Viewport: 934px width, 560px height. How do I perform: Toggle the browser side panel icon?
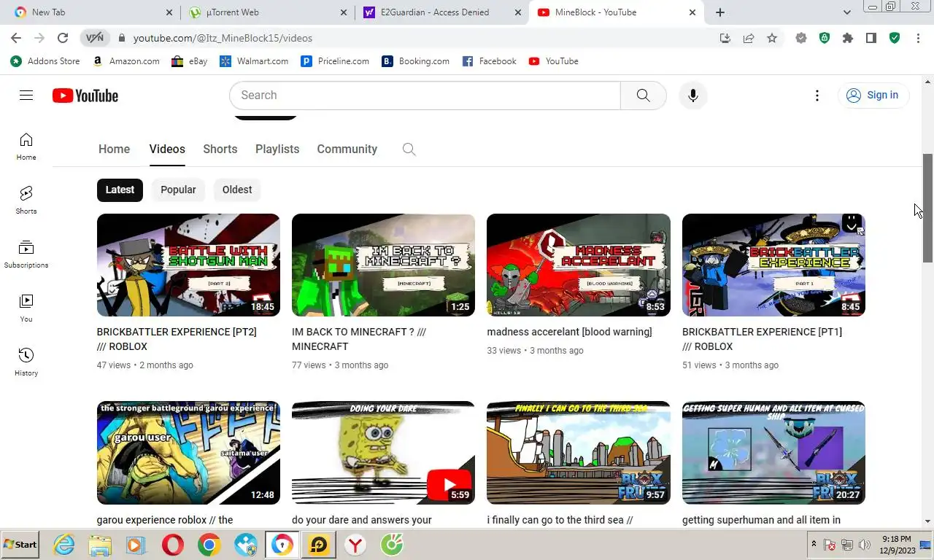(871, 38)
